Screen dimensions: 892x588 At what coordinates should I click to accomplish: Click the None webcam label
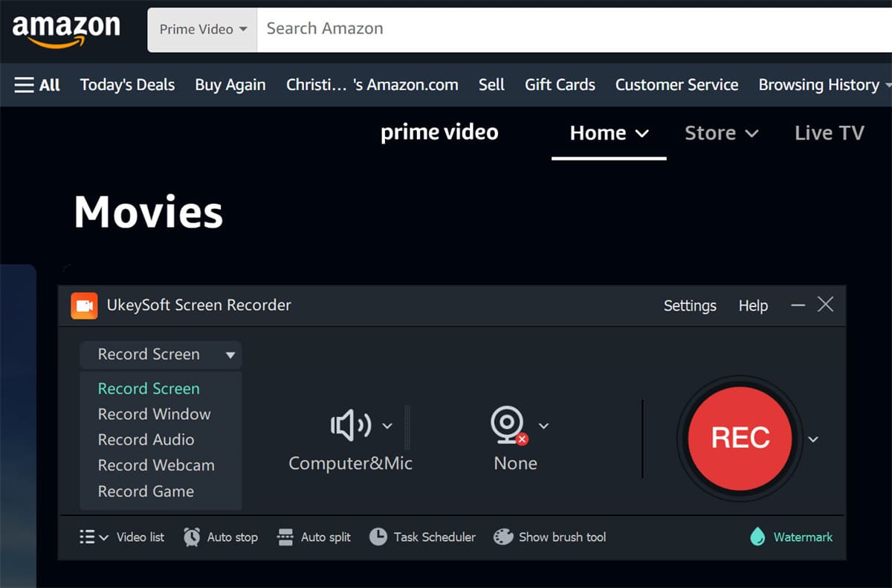(x=515, y=463)
